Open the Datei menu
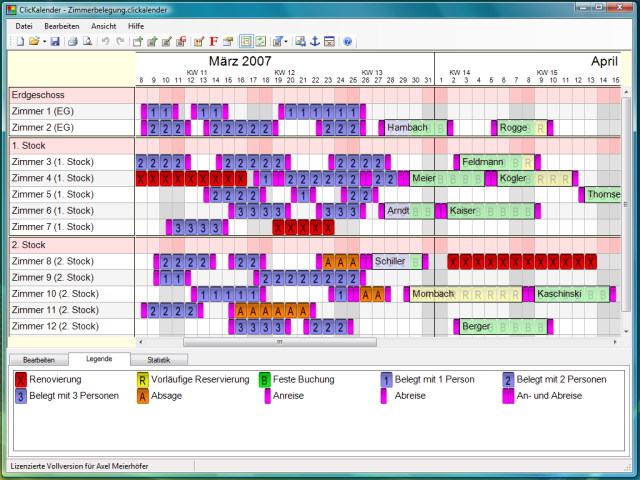The height and width of the screenshot is (480, 640). (24, 24)
